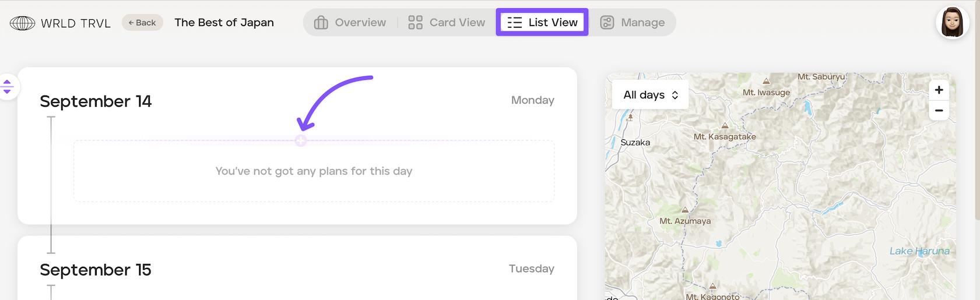
Task: Add a plan using the purple plus icon
Action: tap(301, 140)
